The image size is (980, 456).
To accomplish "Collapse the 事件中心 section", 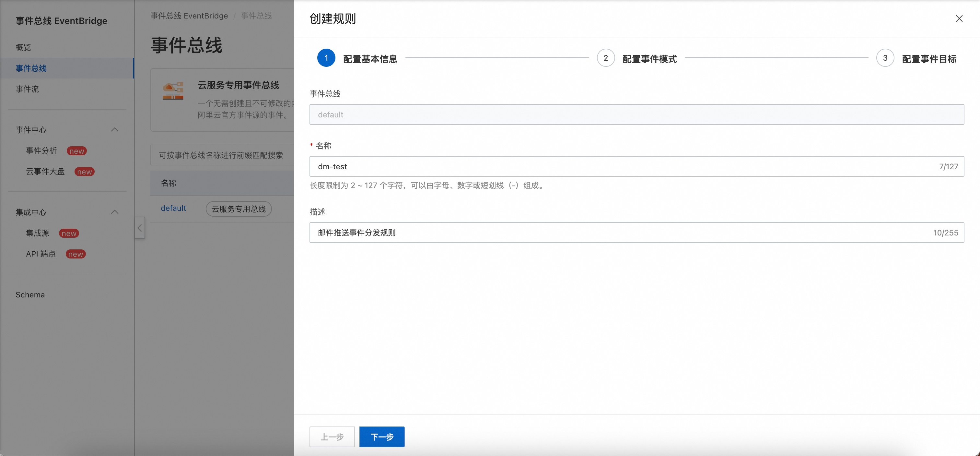I will pos(114,130).
